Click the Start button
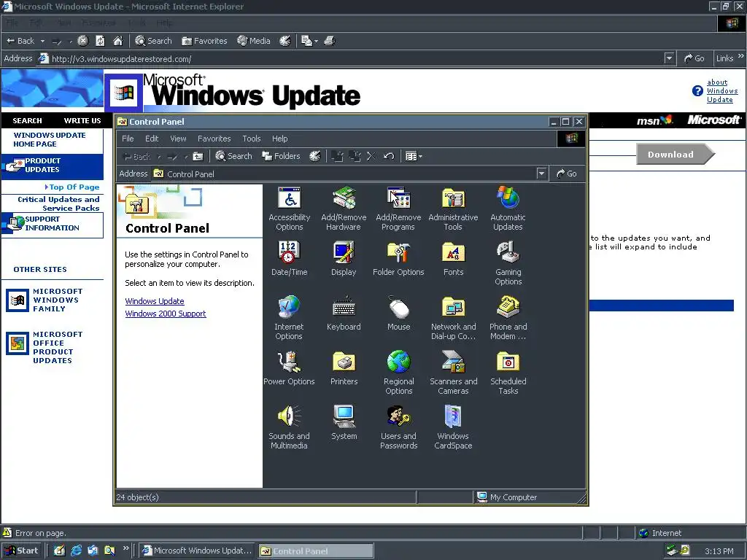Viewport: 747px width, 560px height. point(21,551)
